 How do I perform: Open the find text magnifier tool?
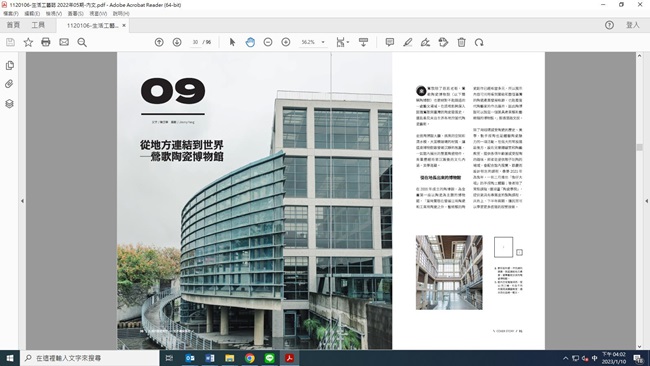point(82,42)
